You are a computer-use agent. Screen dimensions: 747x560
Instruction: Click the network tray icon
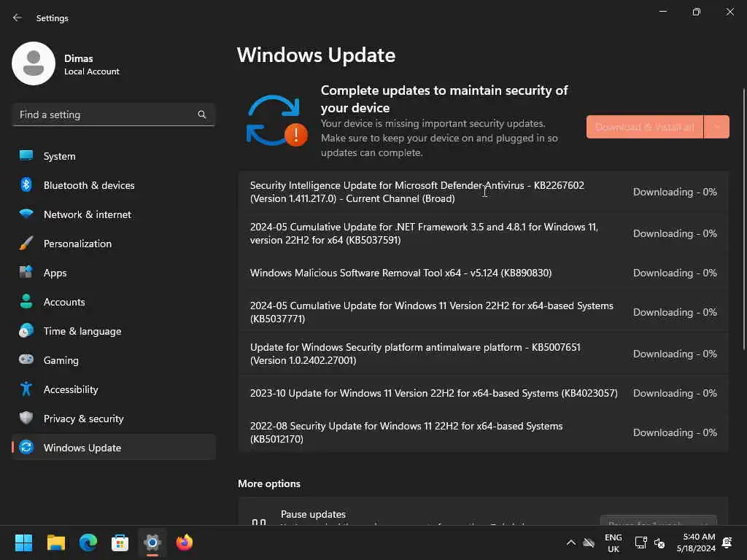click(640, 542)
